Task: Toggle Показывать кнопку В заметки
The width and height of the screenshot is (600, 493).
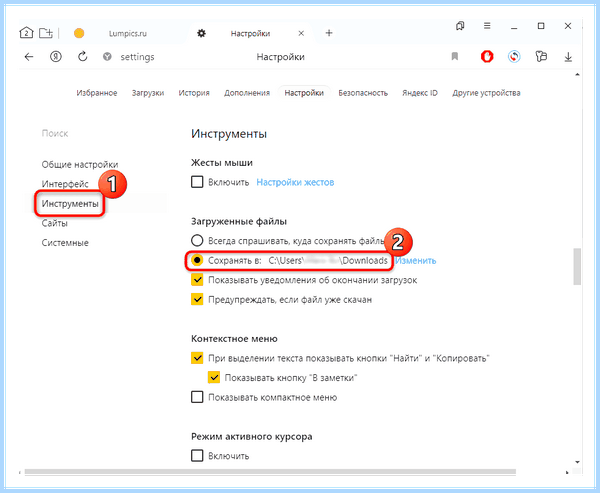Action: [214, 377]
